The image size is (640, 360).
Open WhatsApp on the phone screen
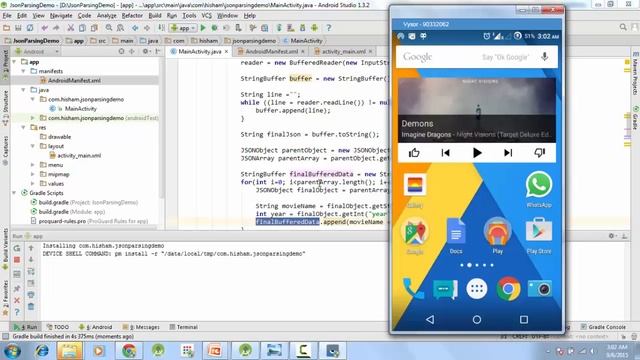coord(539,189)
